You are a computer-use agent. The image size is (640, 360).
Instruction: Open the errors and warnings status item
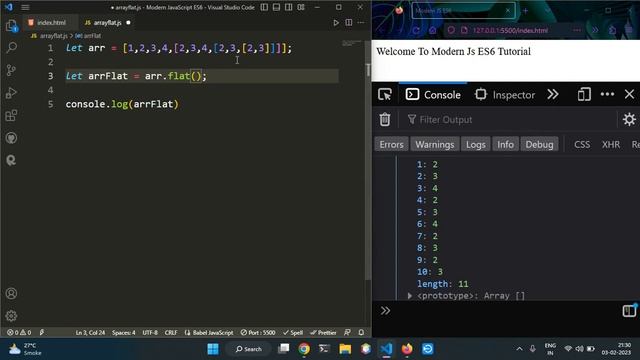(x=19, y=333)
